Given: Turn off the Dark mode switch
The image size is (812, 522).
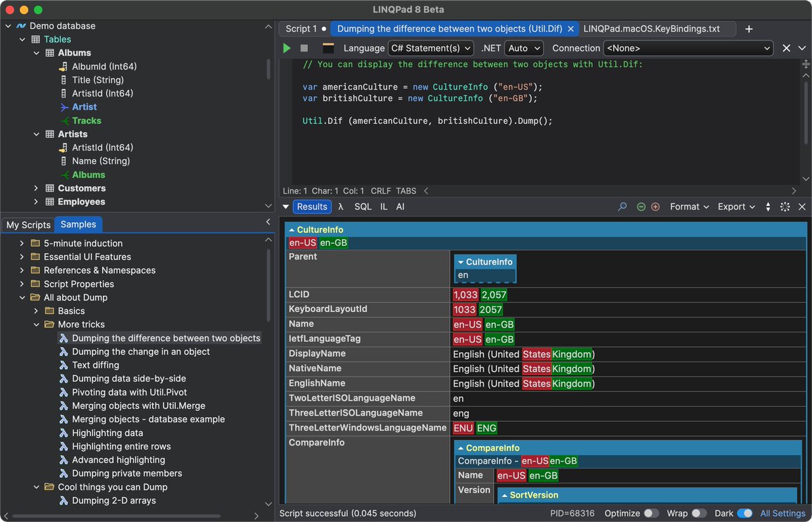Looking at the screenshot, I should pyautogui.click(x=744, y=513).
